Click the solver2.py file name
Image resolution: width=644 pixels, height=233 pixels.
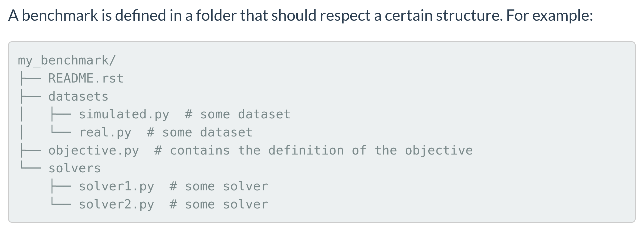116,204
